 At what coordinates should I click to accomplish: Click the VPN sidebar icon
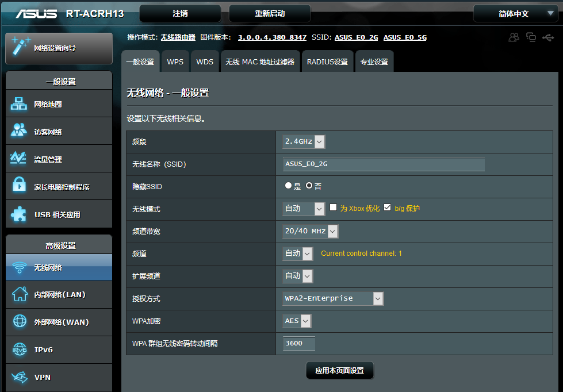coord(20,377)
